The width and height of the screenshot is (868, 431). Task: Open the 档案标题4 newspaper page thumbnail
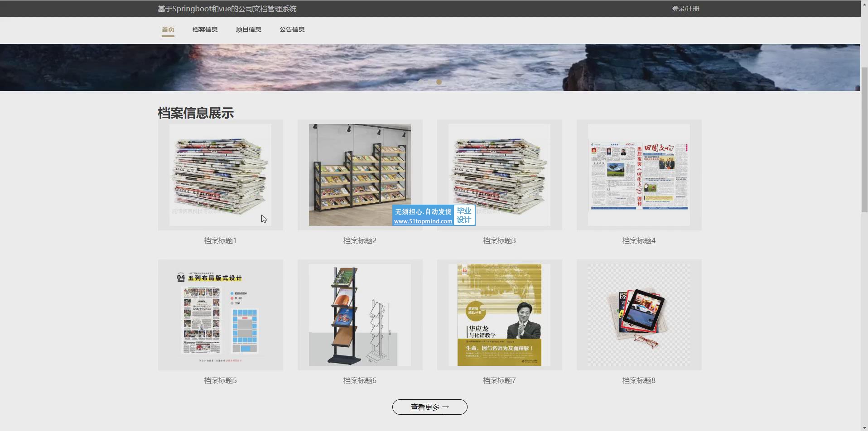pos(639,175)
